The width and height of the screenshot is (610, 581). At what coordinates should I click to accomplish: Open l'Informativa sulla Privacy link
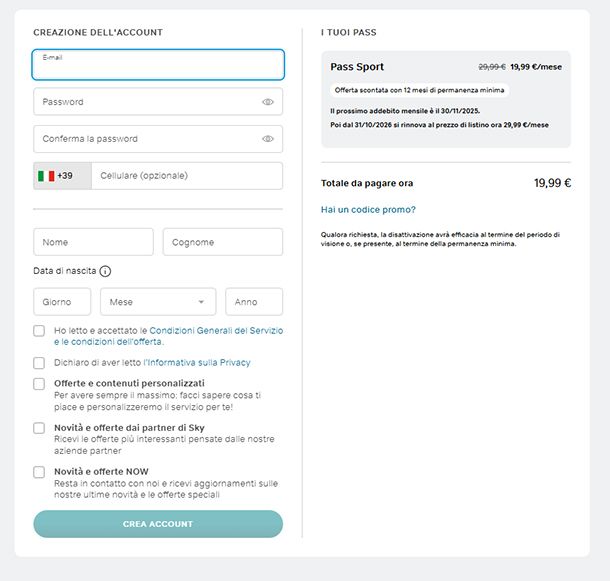197,363
